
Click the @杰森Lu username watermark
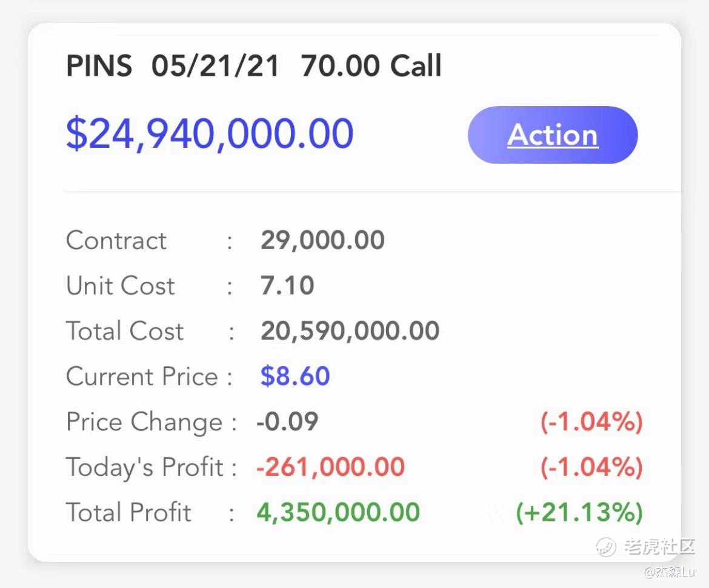pyautogui.click(x=670, y=572)
